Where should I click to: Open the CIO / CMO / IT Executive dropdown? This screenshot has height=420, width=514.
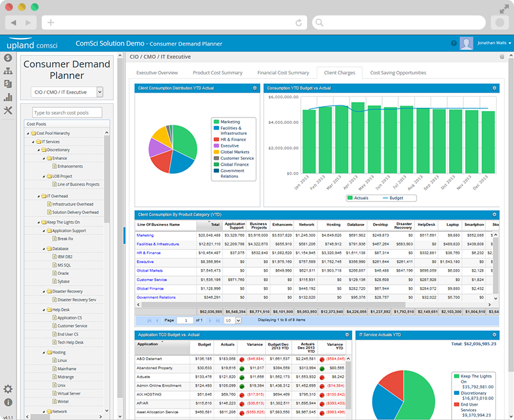67,92
